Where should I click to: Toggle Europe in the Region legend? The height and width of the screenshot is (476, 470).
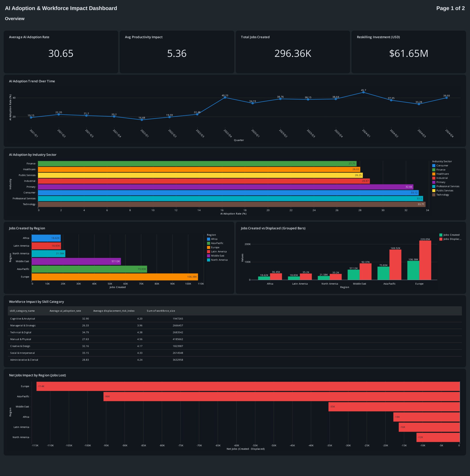[x=213, y=247]
